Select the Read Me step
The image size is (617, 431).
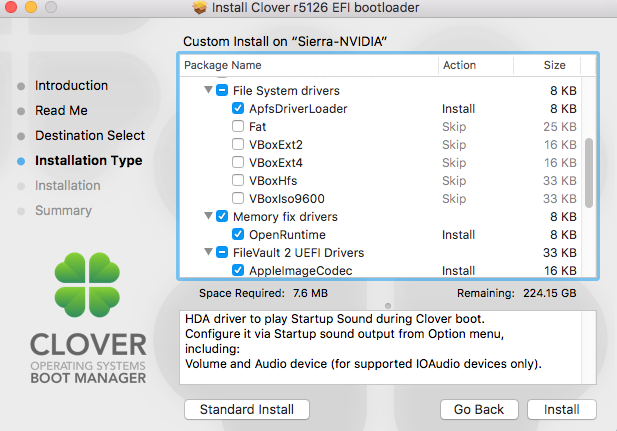(61, 111)
